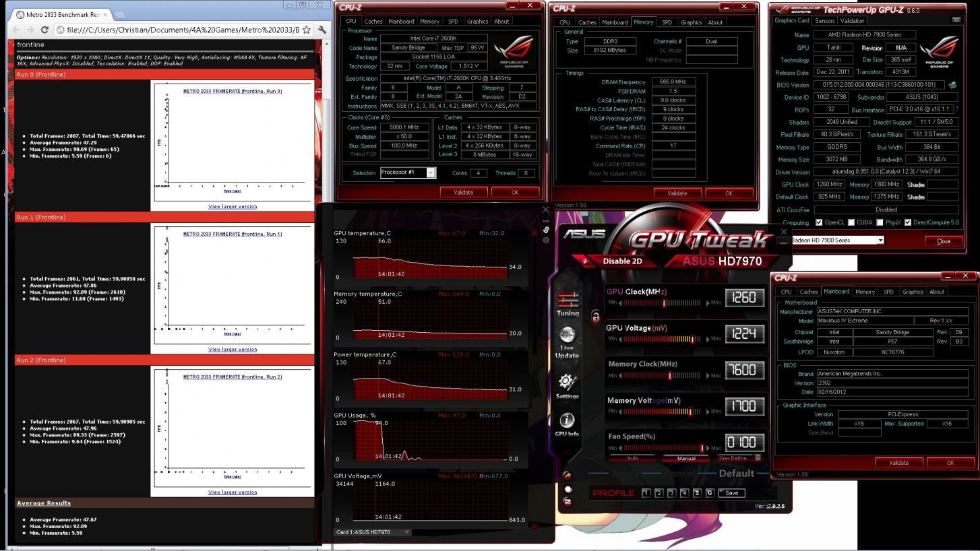Reload the Chrome page

44,30
